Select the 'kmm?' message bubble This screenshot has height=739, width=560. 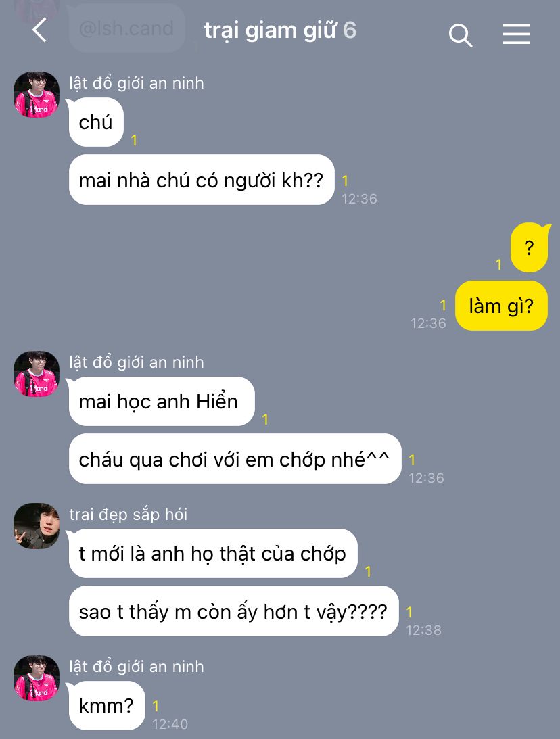[x=107, y=706]
